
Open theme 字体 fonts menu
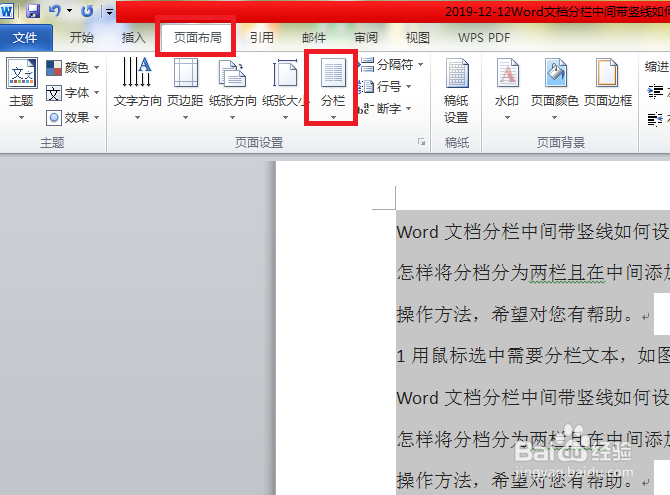73,93
